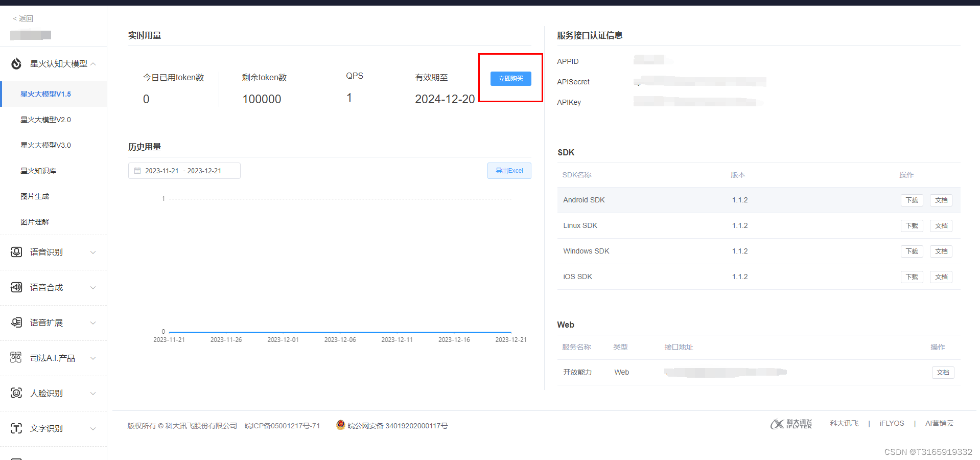This screenshot has height=460, width=980.
Task: Click the police badge icon beside 皖公网安备
Action: 340,425
